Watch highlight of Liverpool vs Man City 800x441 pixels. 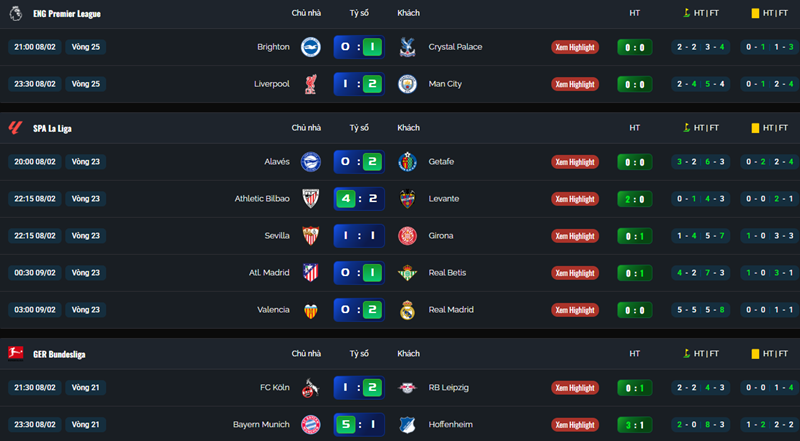pyautogui.click(x=574, y=84)
